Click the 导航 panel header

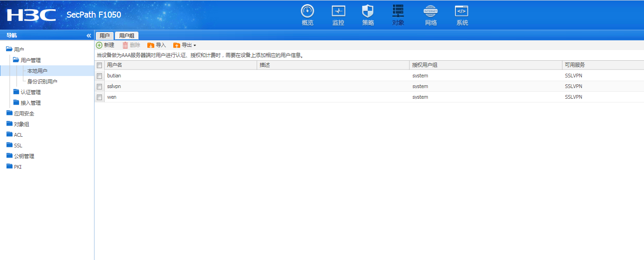coord(12,35)
